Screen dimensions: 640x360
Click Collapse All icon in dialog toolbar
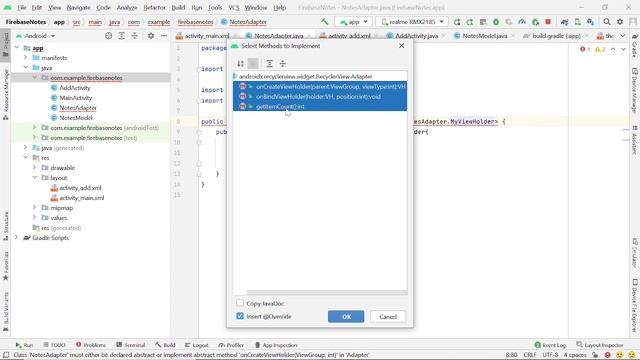(x=282, y=63)
